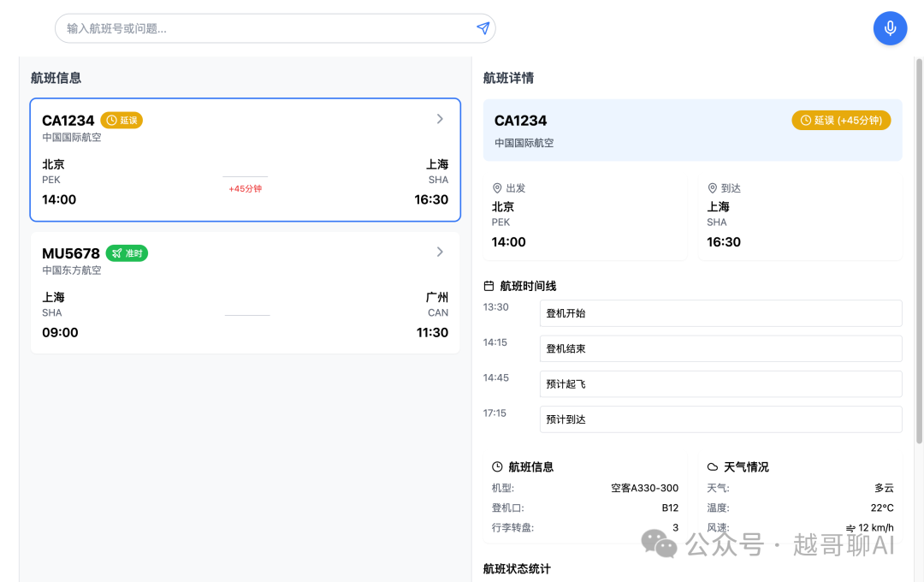The height and width of the screenshot is (582, 924).
Task: Focus the flight number search input
Action: 275,28
